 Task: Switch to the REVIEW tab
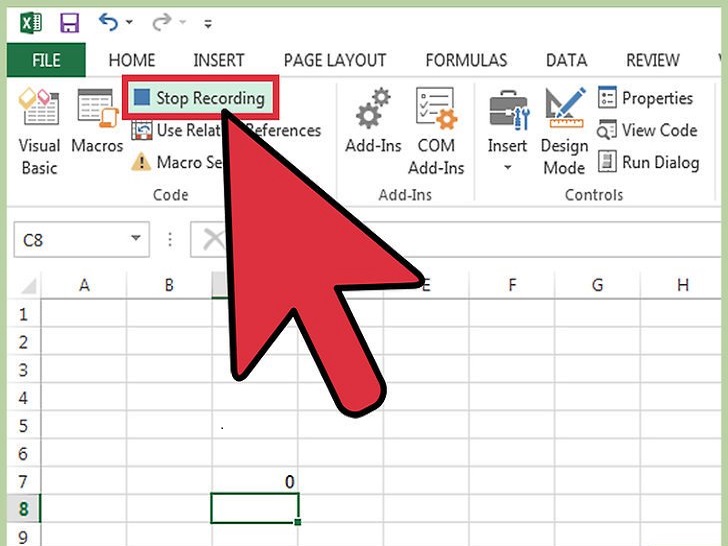[x=653, y=60]
